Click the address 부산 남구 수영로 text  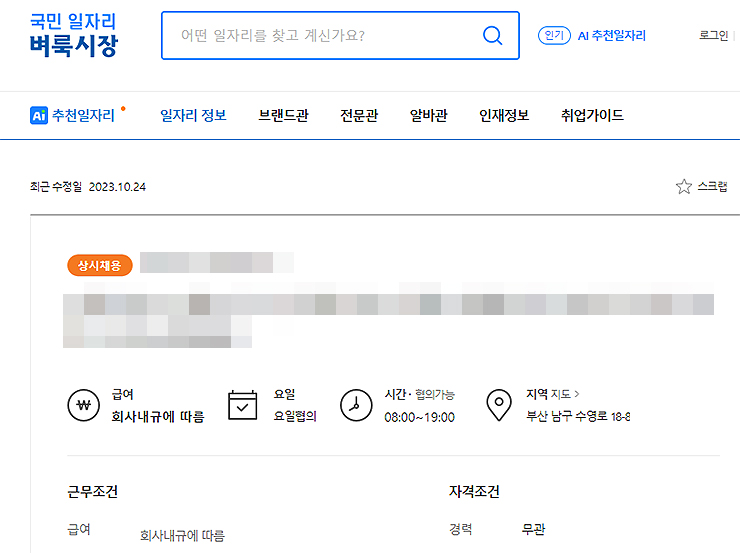(578, 416)
